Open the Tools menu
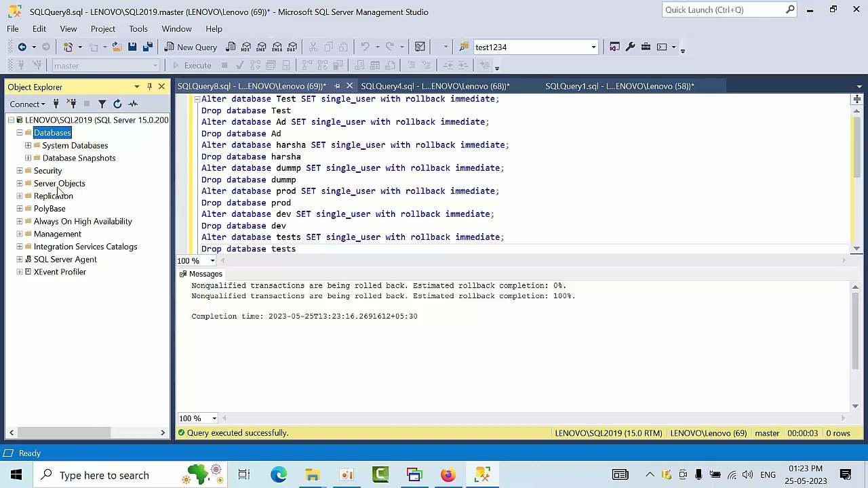 coord(138,28)
